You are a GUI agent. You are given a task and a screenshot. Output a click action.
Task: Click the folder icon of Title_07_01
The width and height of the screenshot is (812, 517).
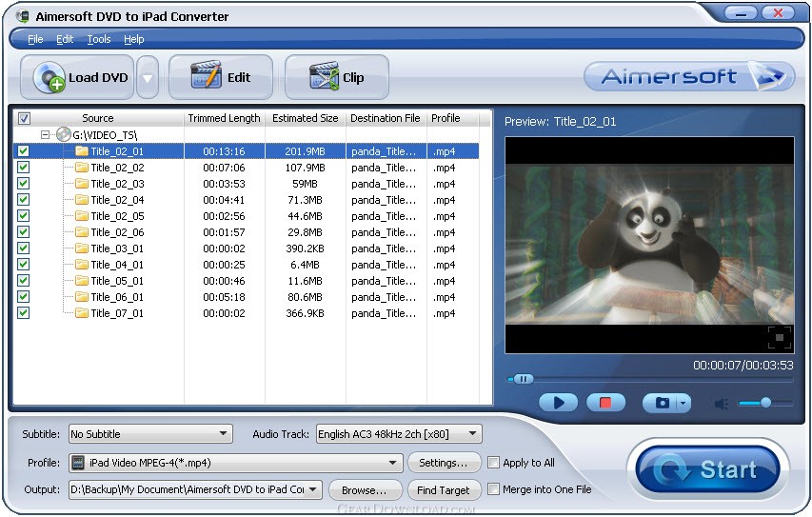(82, 313)
